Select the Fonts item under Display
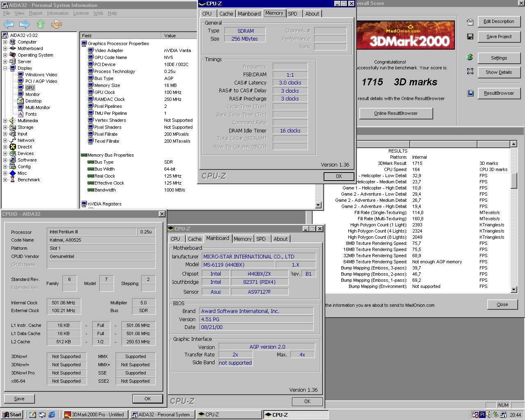 point(31,114)
